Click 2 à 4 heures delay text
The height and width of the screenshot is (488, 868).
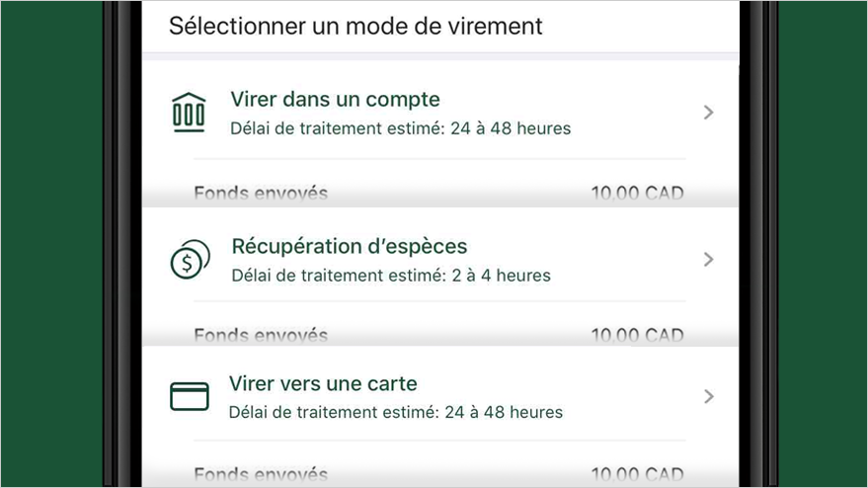(501, 276)
